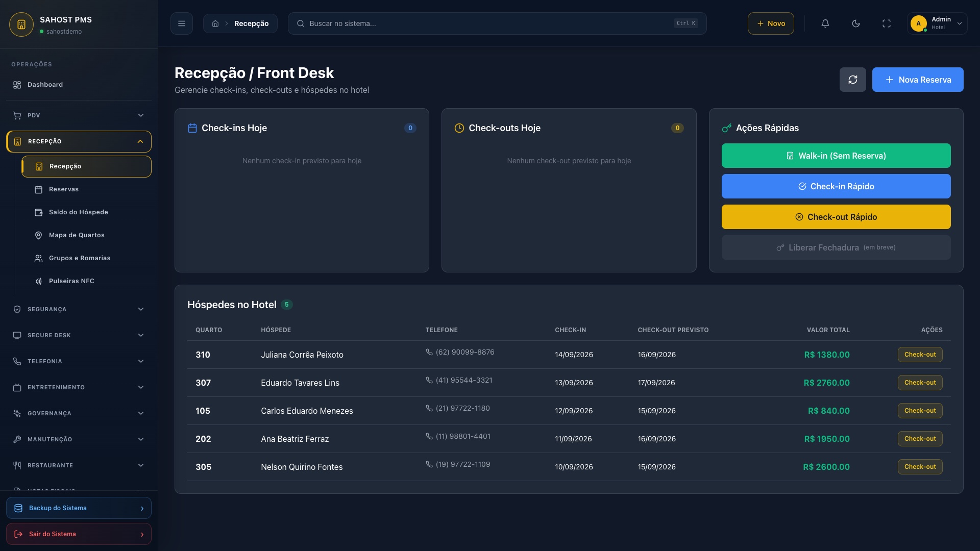Image resolution: width=980 pixels, height=551 pixels.
Task: Open the Admin user dropdown arrow
Action: 960,23
